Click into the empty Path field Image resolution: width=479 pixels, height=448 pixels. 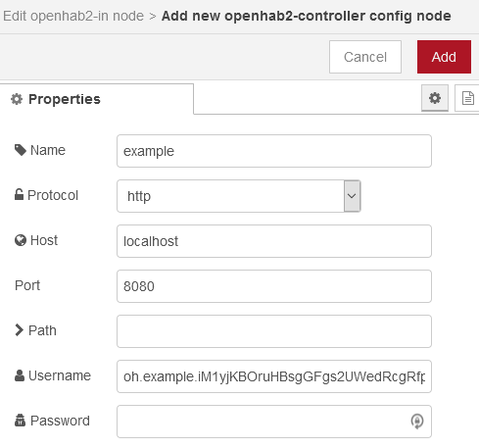[274, 331]
